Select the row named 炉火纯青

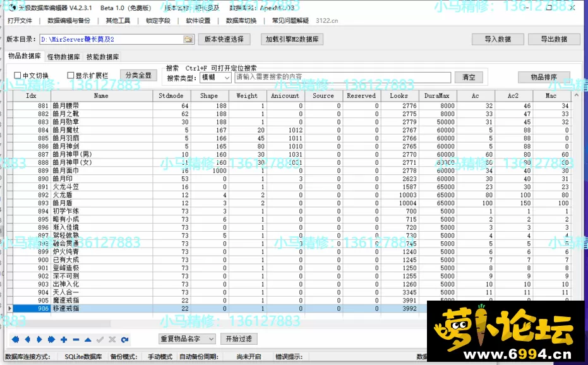click(x=289, y=252)
